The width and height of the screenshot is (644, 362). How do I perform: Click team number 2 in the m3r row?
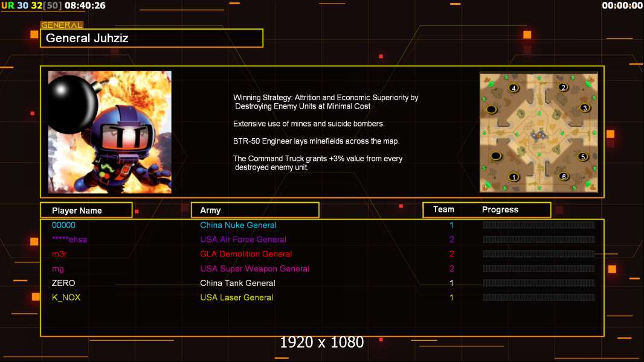tap(451, 254)
